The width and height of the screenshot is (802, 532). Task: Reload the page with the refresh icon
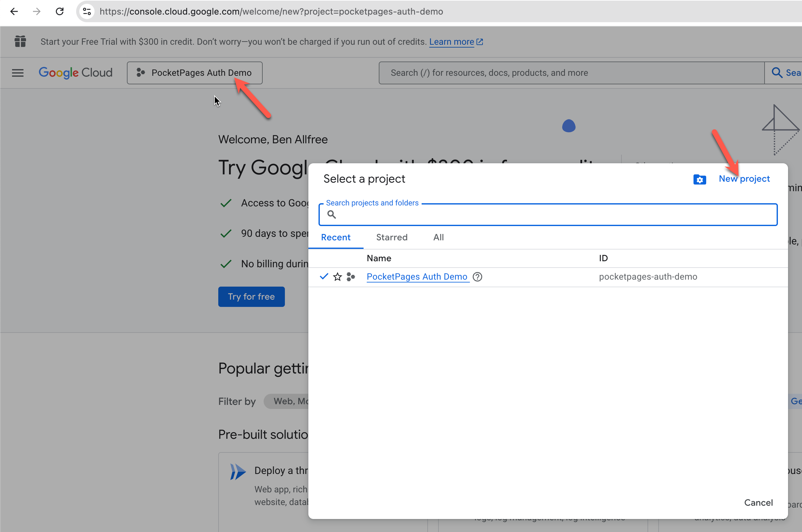[x=60, y=11]
